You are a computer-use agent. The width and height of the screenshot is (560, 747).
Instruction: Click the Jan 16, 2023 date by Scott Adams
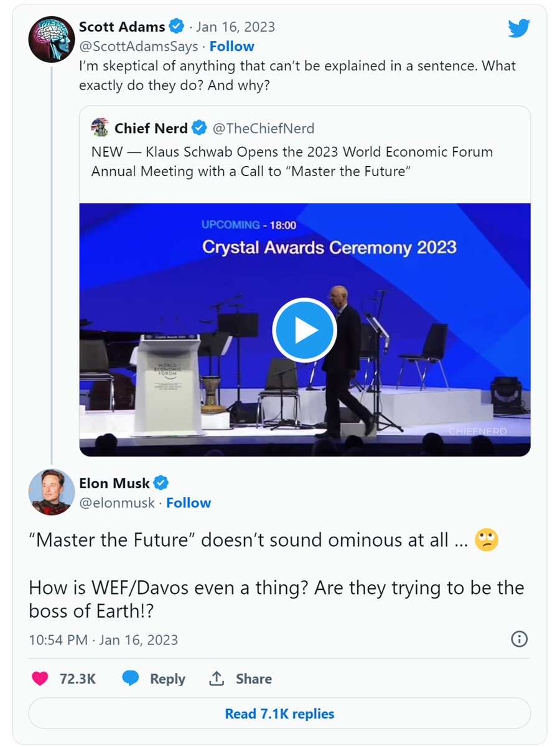(x=235, y=27)
